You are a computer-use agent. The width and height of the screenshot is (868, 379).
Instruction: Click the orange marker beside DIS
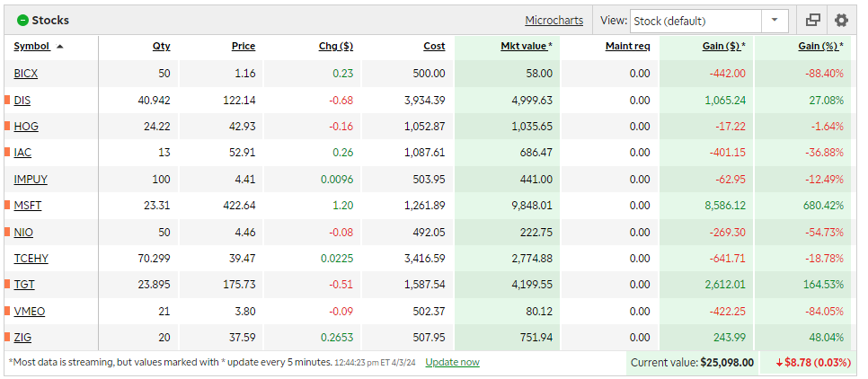click(x=7, y=101)
